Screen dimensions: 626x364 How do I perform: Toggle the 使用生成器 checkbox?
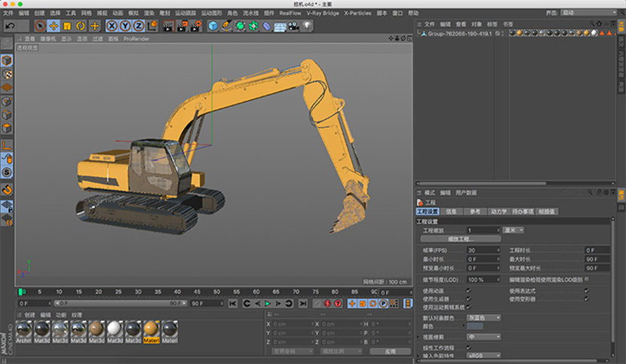click(469, 298)
